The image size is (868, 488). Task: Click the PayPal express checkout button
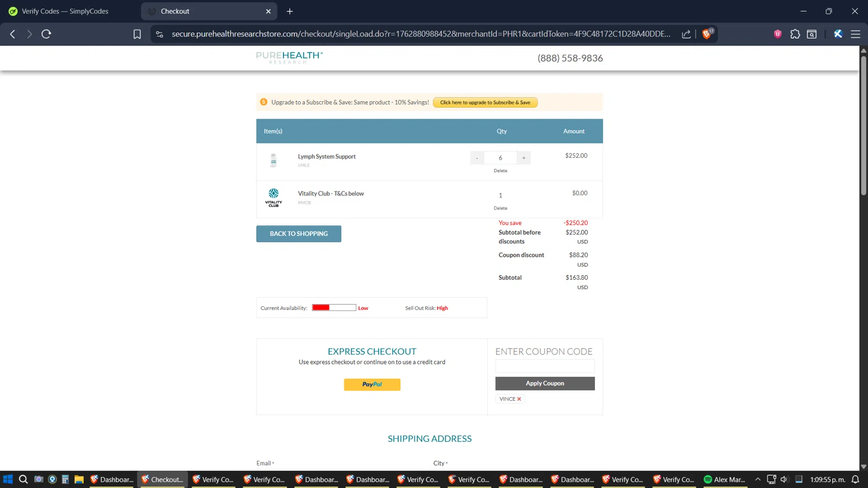(x=372, y=385)
